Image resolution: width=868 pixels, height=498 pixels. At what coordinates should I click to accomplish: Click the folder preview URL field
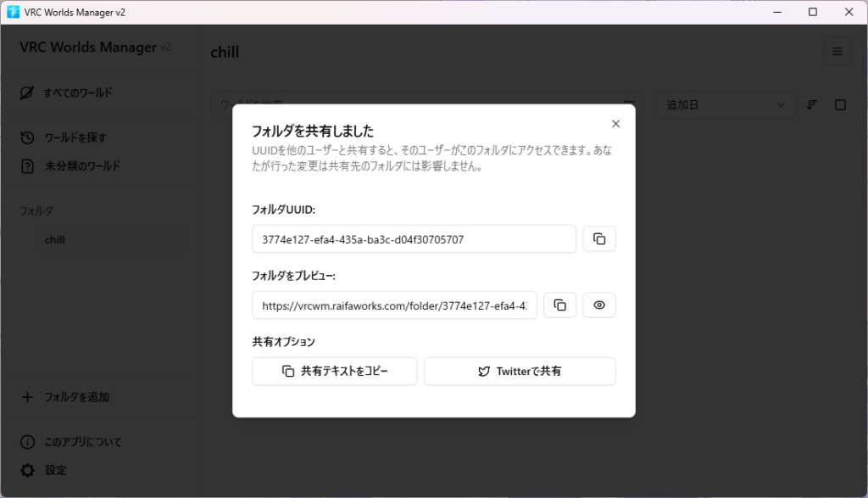pos(394,305)
